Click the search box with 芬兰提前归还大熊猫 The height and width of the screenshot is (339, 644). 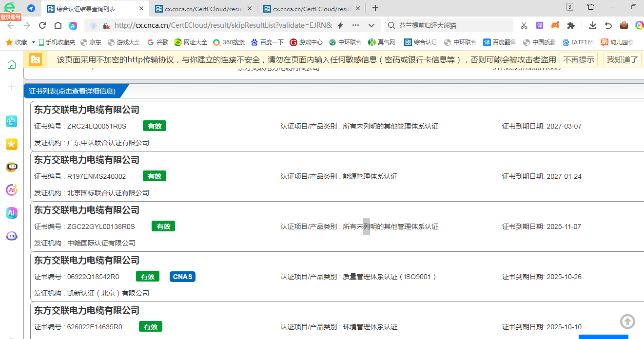pyautogui.click(x=449, y=25)
